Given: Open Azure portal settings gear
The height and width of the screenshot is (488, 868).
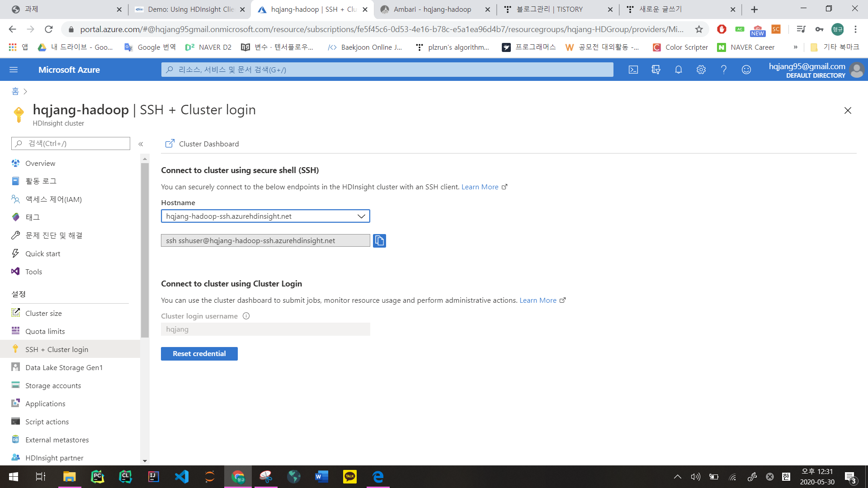Looking at the screenshot, I should (x=701, y=70).
